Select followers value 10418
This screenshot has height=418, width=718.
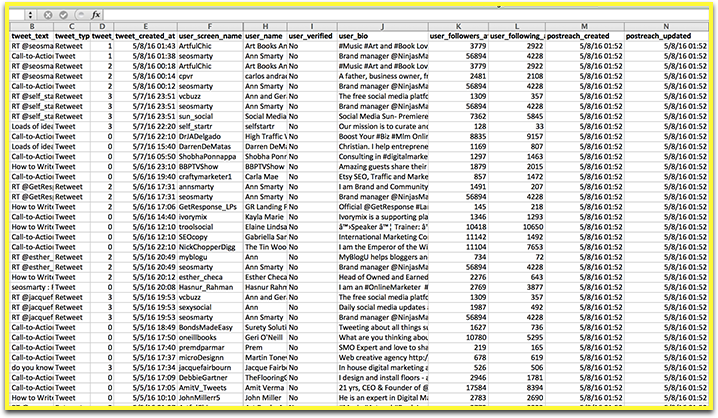point(458,227)
